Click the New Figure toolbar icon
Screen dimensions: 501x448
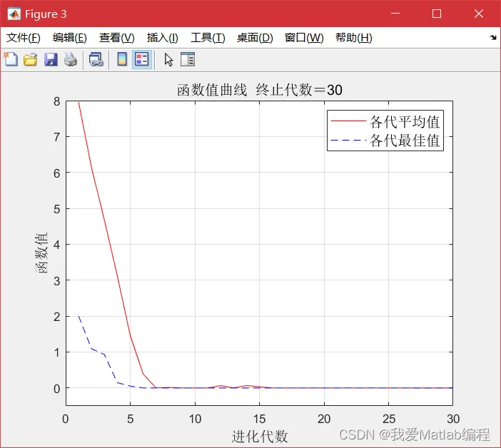(x=11, y=59)
